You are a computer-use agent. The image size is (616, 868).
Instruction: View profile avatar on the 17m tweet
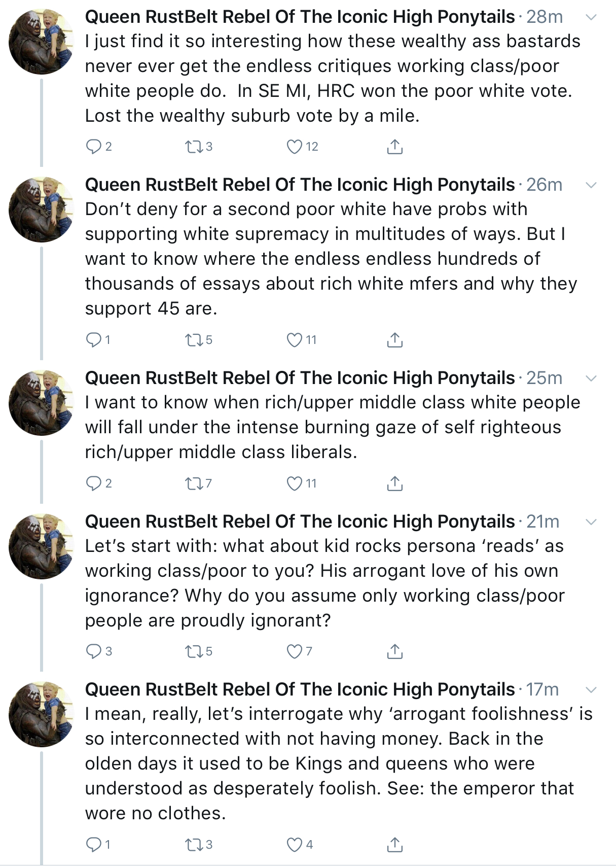(42, 714)
